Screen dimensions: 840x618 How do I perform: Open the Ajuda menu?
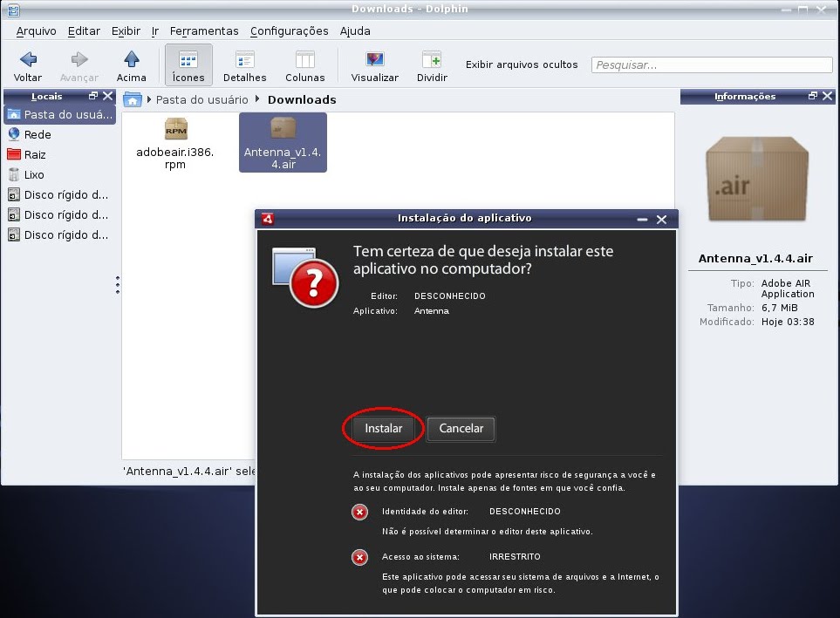355,31
